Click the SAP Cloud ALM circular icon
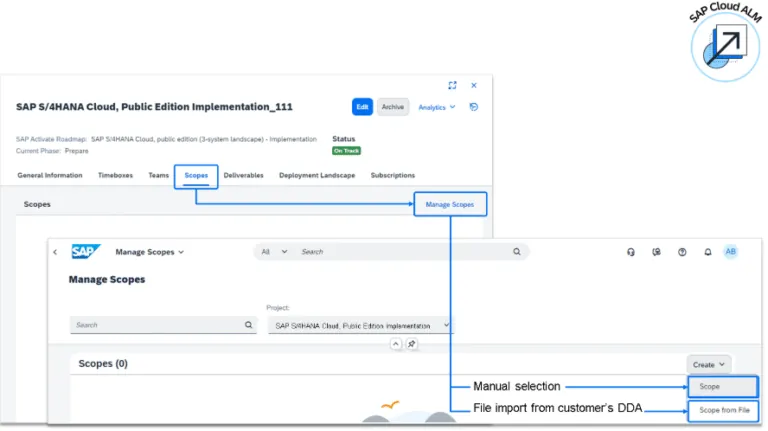The height and width of the screenshot is (431, 768). (725, 47)
